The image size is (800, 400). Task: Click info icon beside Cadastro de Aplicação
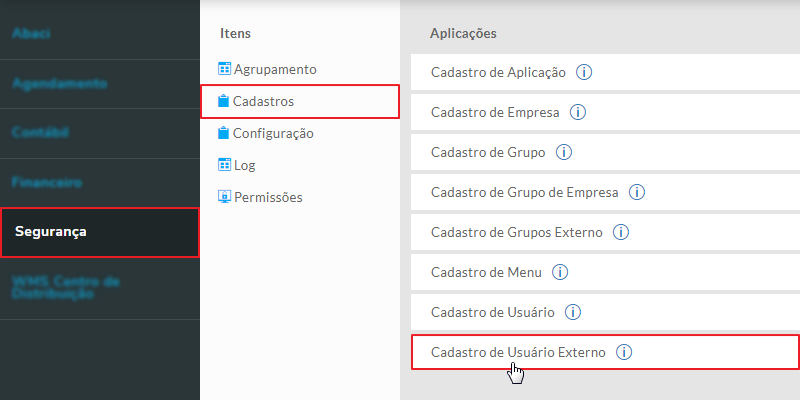click(586, 72)
